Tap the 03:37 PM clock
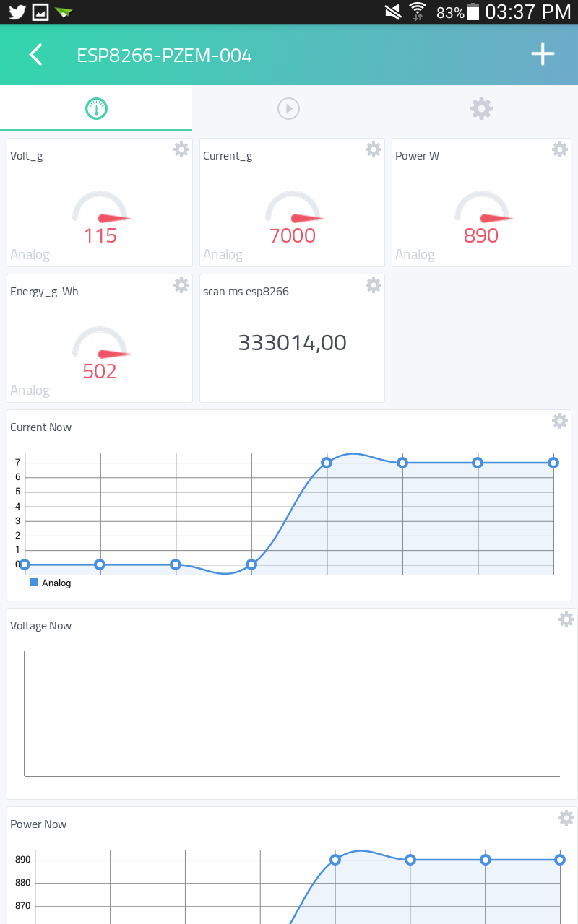The height and width of the screenshot is (924, 578). [528, 12]
